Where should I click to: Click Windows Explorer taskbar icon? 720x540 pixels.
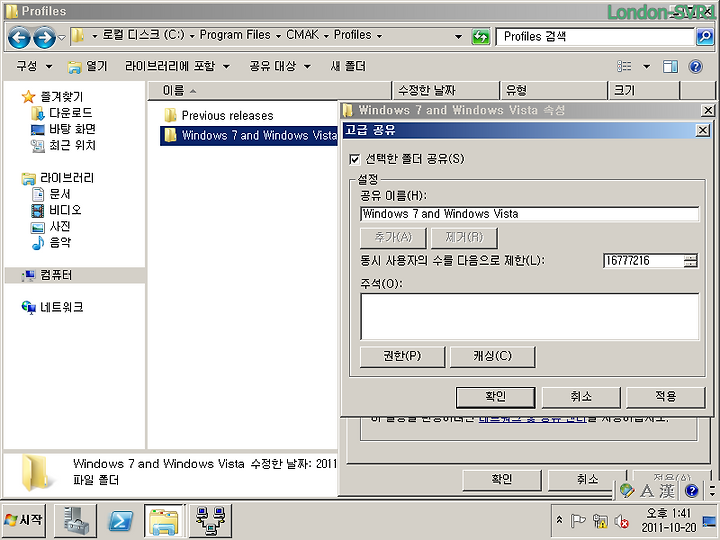(x=164, y=520)
